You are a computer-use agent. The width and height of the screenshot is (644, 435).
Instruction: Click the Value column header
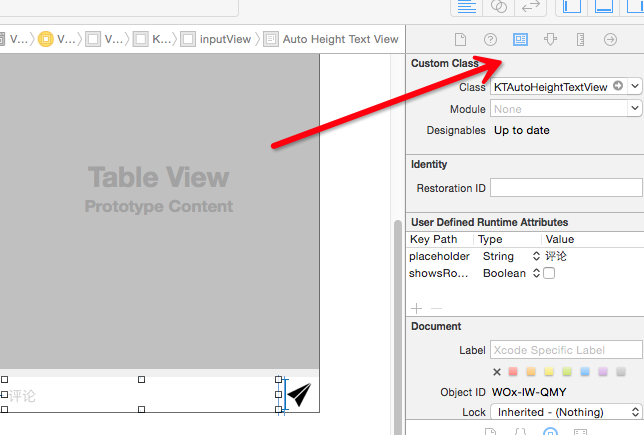tap(560, 239)
